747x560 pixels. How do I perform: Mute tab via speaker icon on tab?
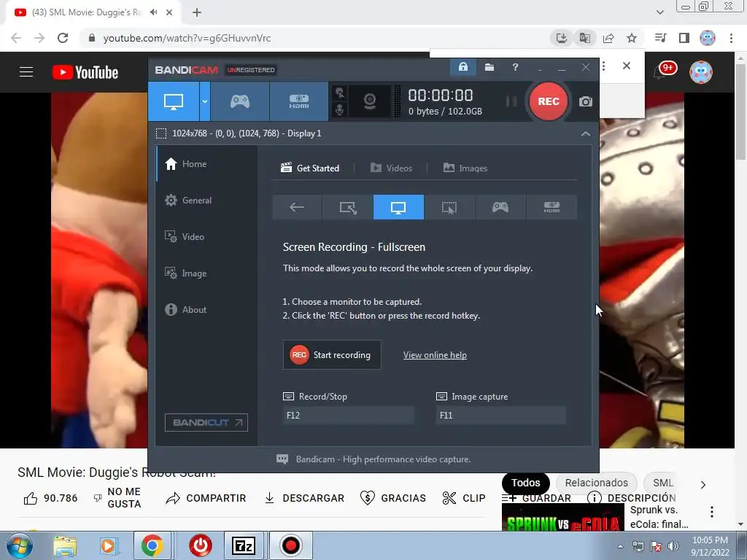[x=153, y=12]
